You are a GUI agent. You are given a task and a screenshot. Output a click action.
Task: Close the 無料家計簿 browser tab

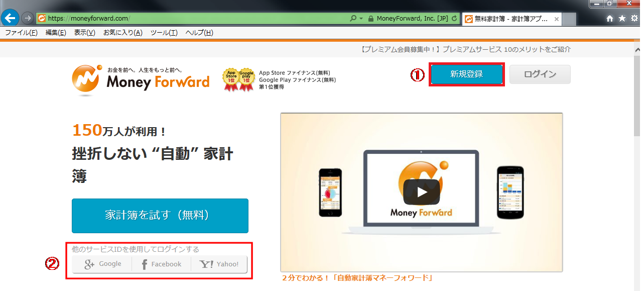(x=556, y=19)
